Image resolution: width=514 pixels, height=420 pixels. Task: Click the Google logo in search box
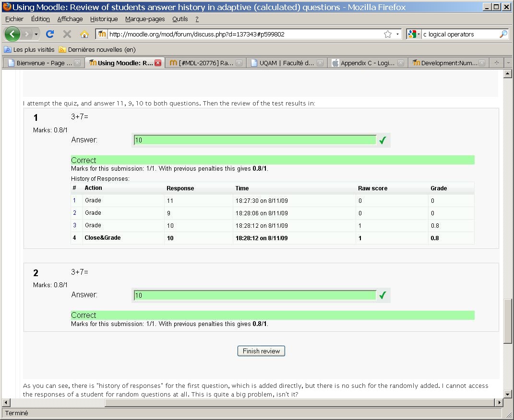pos(412,34)
